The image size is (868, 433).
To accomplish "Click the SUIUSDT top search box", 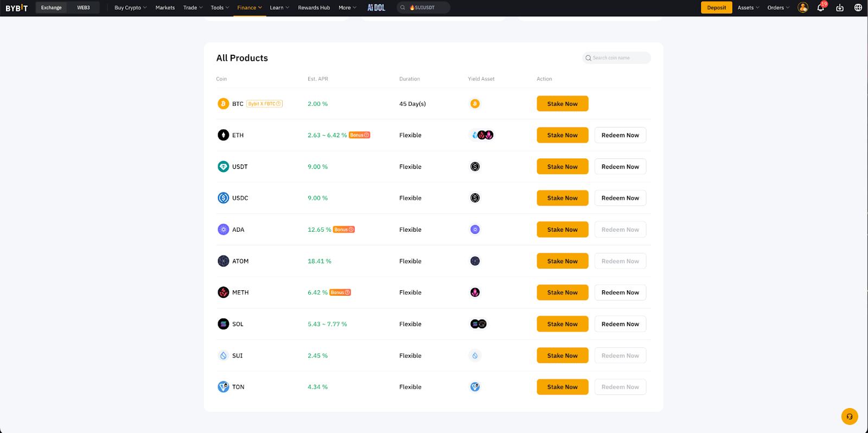I will (423, 8).
